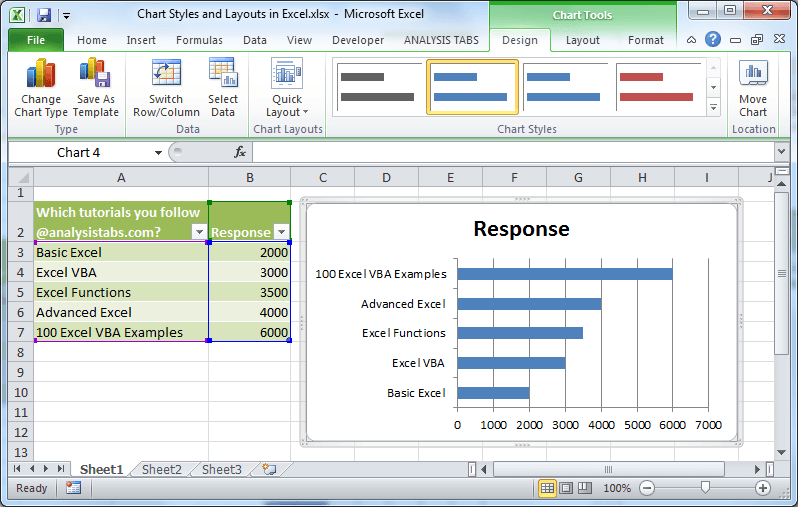Open the Developer ribbon tab
800x507 pixels.
coord(358,40)
